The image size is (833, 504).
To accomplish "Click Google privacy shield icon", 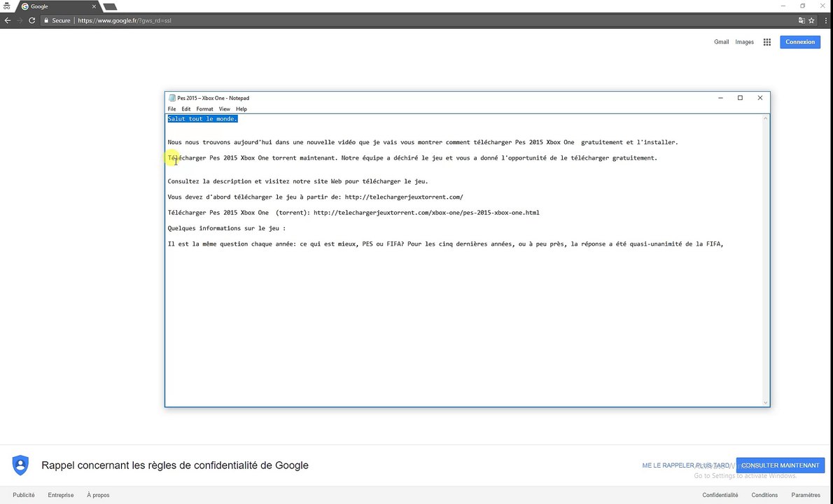I will tap(20, 465).
